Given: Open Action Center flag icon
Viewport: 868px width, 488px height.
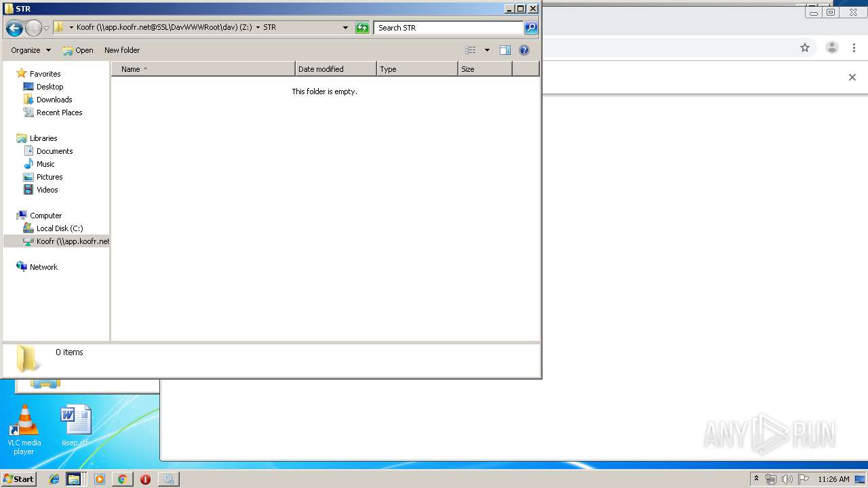Looking at the screenshot, I should [x=803, y=479].
